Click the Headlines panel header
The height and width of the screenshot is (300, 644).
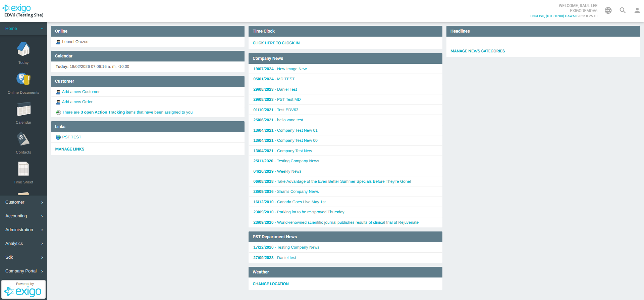click(543, 31)
